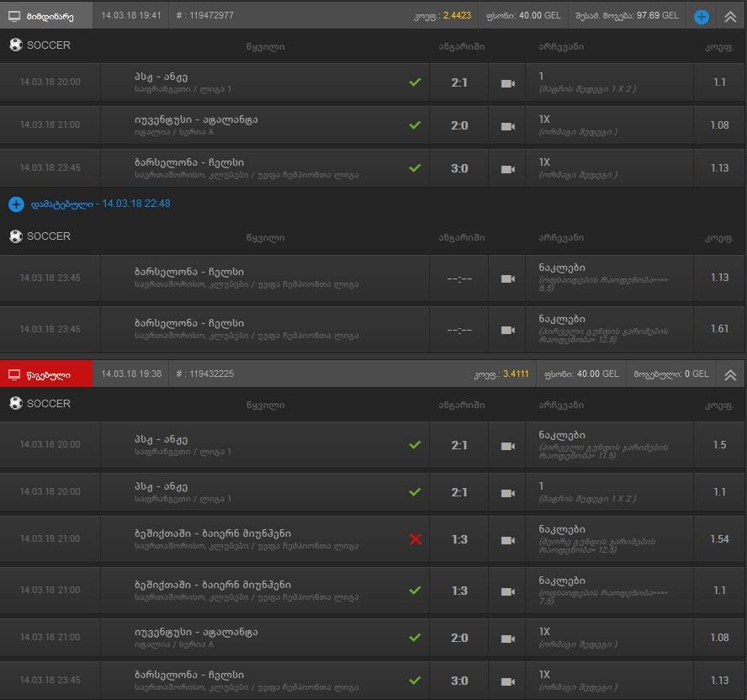Viewport: 747px width, 700px height.
Task: Click პსჟ - ანჟე match name in ticket 119472977
Action: click(161, 77)
